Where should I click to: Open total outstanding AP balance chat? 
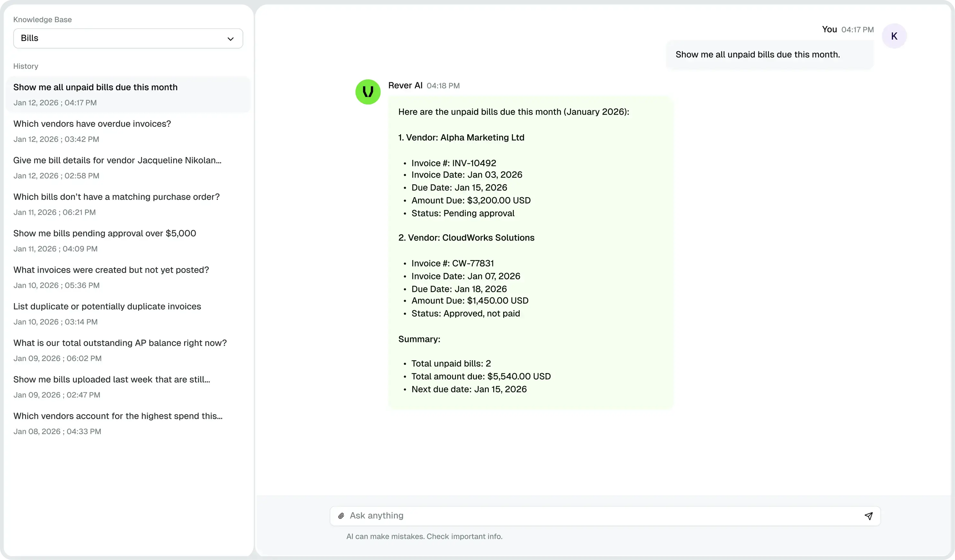click(x=120, y=343)
